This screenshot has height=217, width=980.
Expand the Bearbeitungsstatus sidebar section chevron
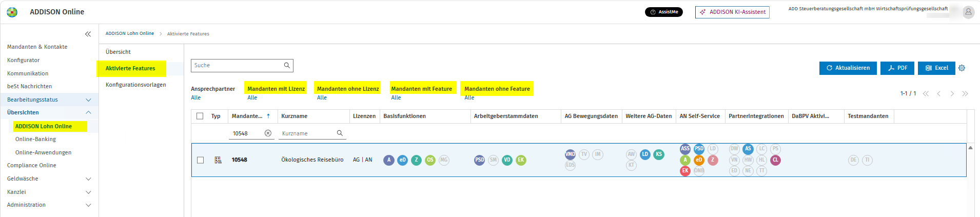click(x=88, y=100)
